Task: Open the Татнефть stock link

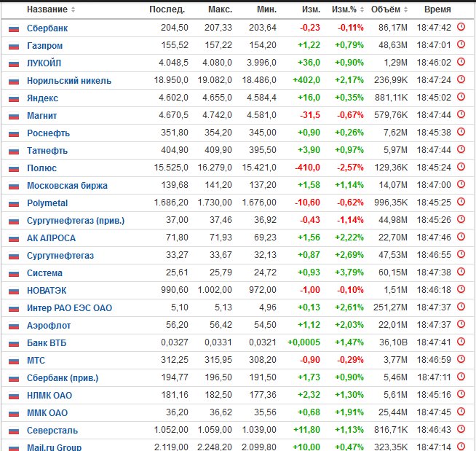Action: (47, 150)
